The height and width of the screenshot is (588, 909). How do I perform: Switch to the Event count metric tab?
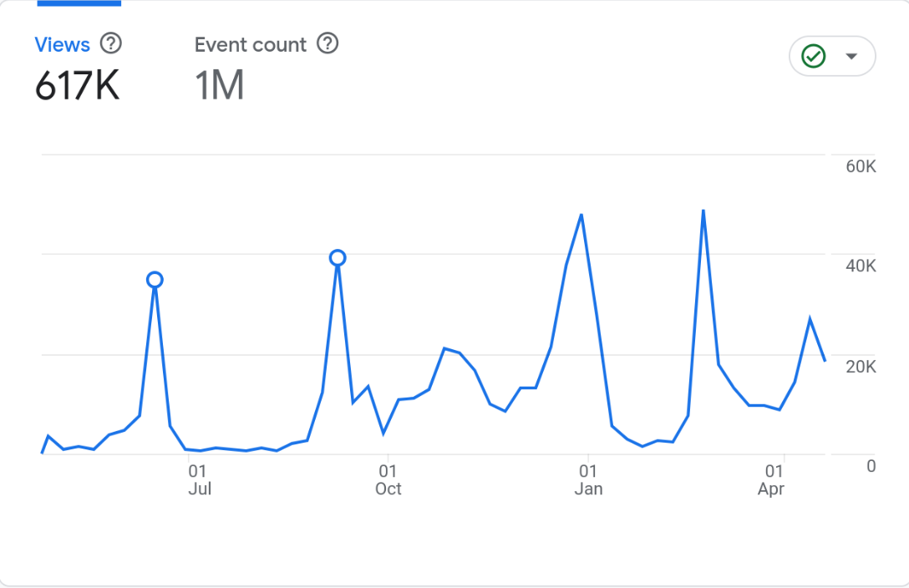click(251, 44)
